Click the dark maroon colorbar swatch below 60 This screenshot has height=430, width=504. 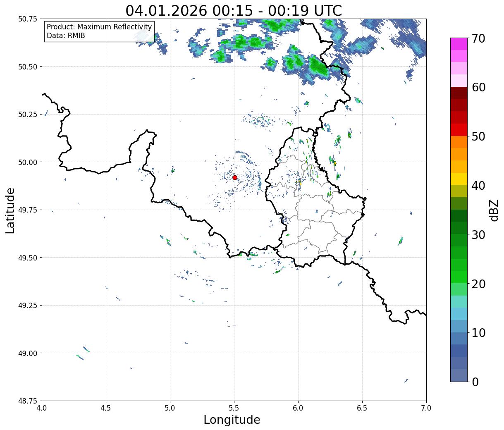coord(459,93)
